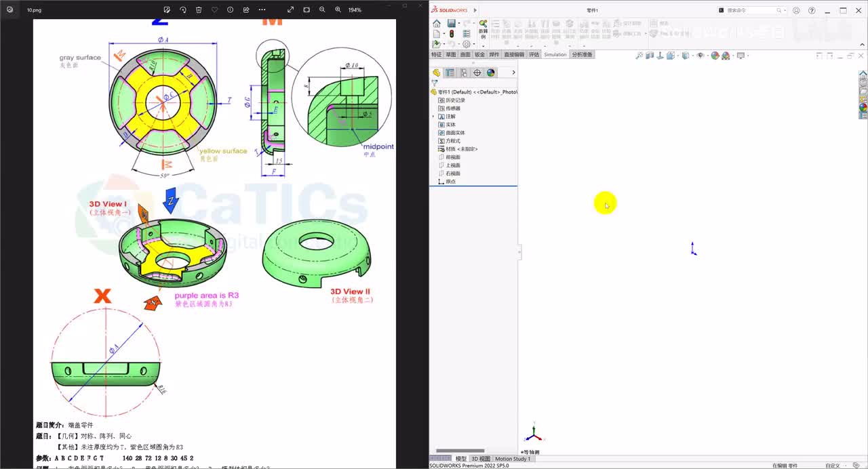
Task: Select the 方程式 tree item
Action: [449, 141]
